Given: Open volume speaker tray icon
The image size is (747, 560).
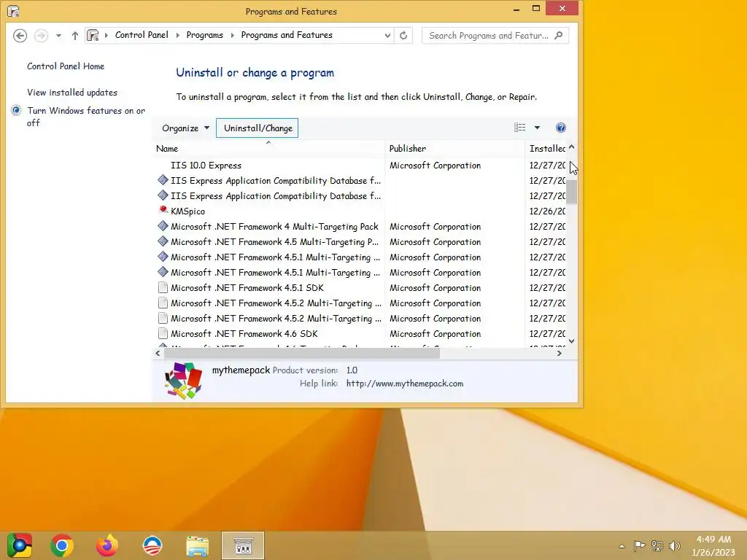Looking at the screenshot, I should (x=675, y=545).
